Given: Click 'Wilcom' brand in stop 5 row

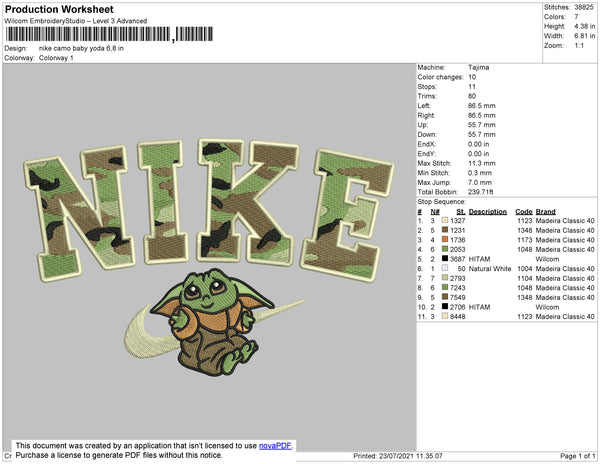Looking at the screenshot, I should (x=547, y=259).
